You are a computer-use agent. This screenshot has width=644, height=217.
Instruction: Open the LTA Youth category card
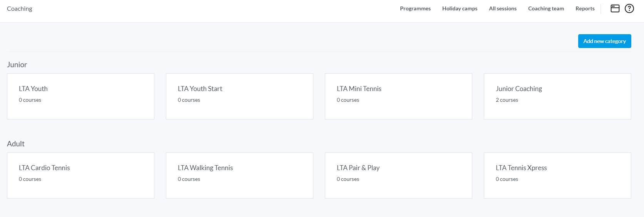click(80, 96)
